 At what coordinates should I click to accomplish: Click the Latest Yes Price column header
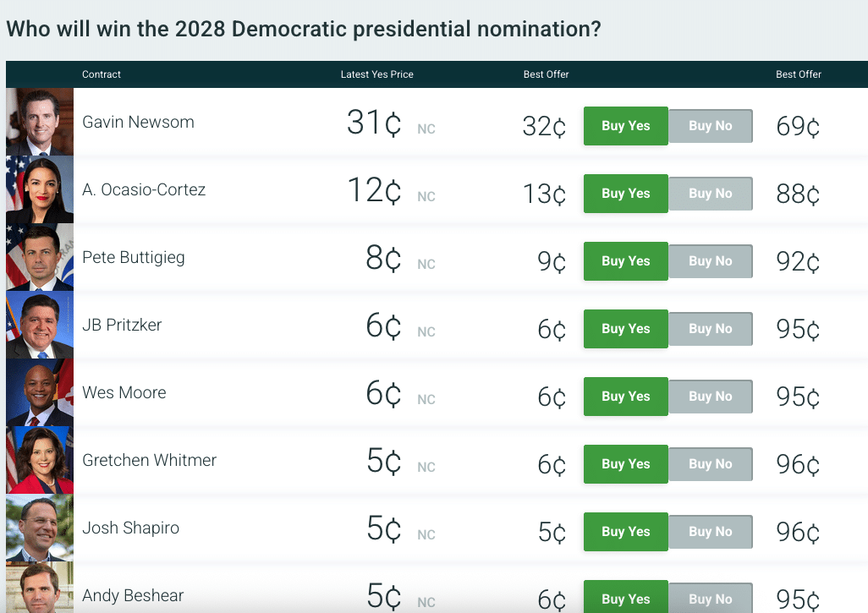tap(376, 74)
